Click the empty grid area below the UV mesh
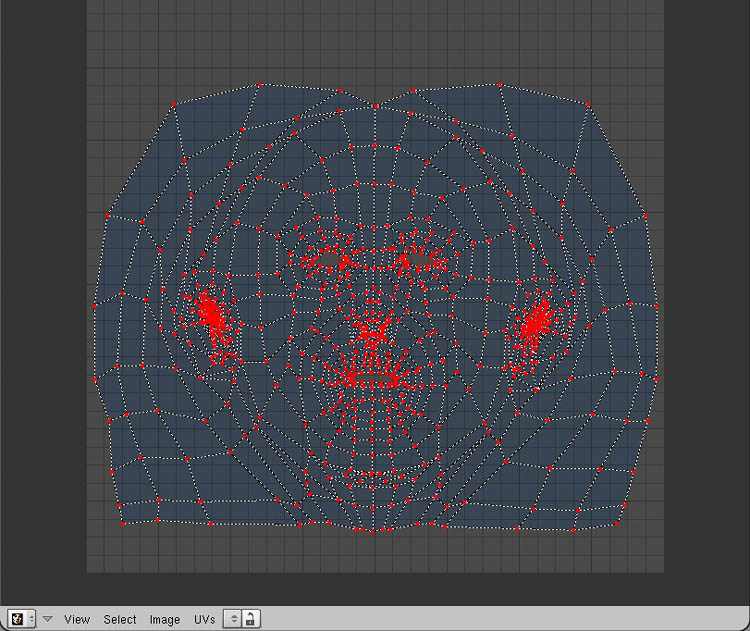750x631 pixels. click(x=375, y=552)
